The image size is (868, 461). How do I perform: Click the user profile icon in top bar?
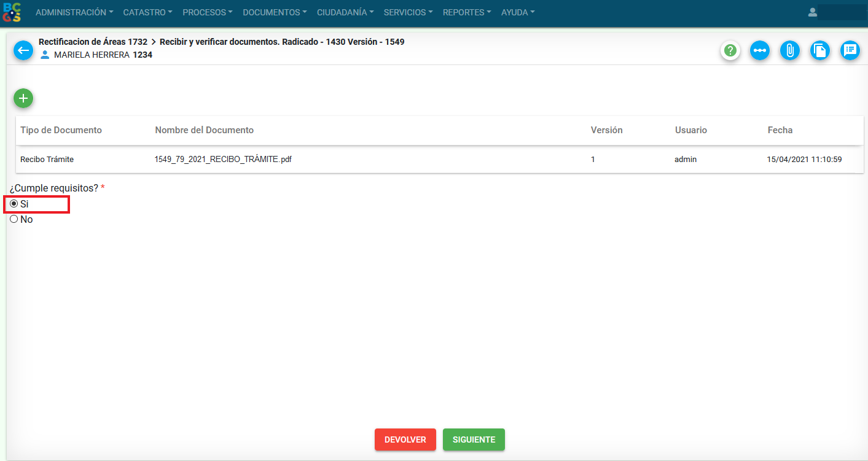(x=813, y=12)
